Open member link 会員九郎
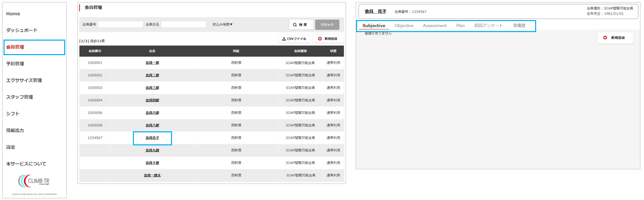The height and width of the screenshot is (200, 644). click(152, 150)
